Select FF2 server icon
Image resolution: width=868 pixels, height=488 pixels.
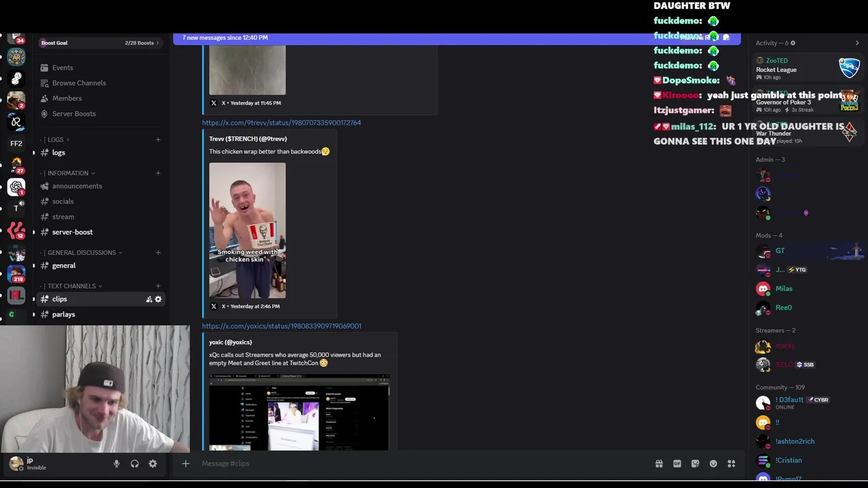pyautogui.click(x=16, y=144)
